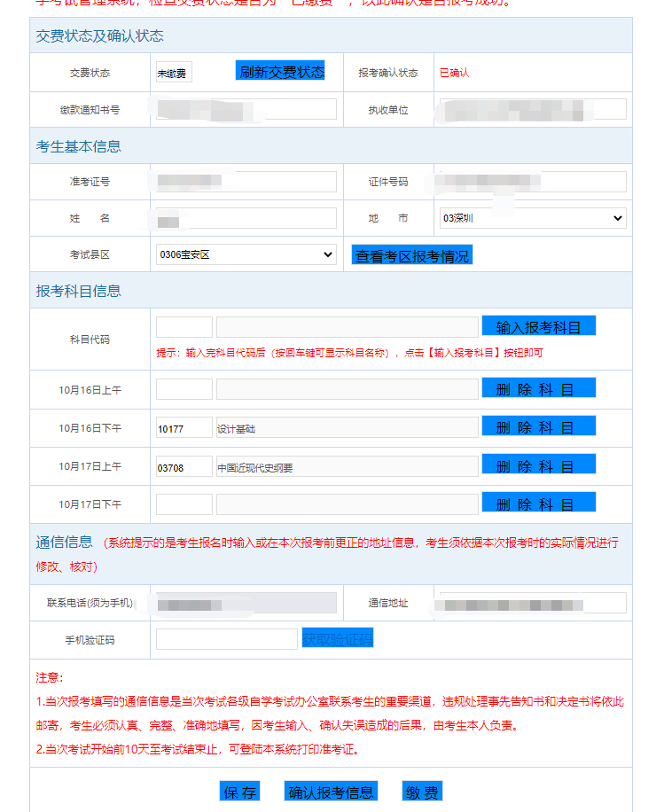The width and height of the screenshot is (664, 812).
Task: Click 删除科目 for 10月17日下午
Action: (538, 504)
